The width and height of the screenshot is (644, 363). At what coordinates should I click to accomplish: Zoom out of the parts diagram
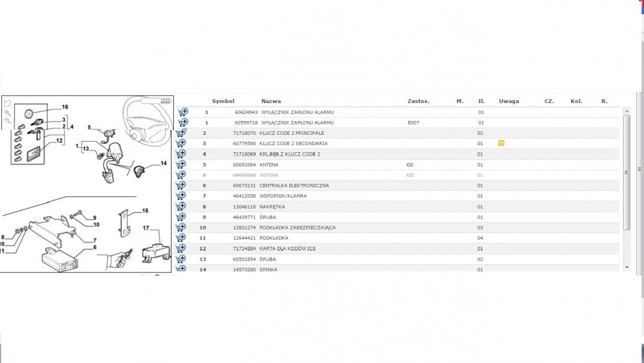[x=7, y=120]
